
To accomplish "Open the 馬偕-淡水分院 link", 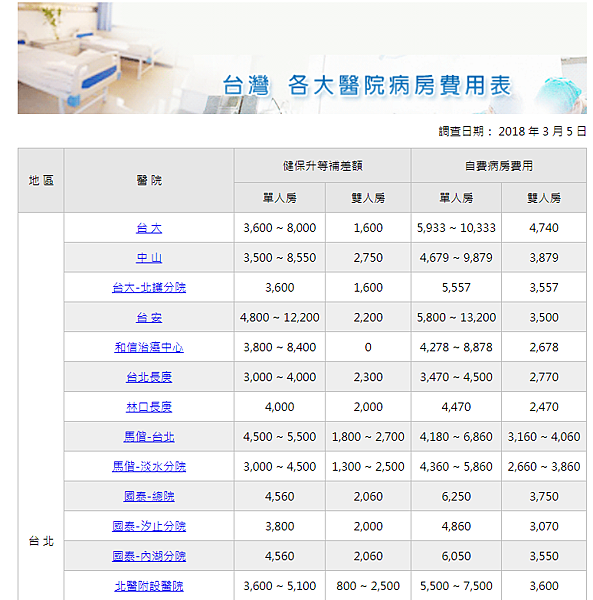I will coord(149,467).
